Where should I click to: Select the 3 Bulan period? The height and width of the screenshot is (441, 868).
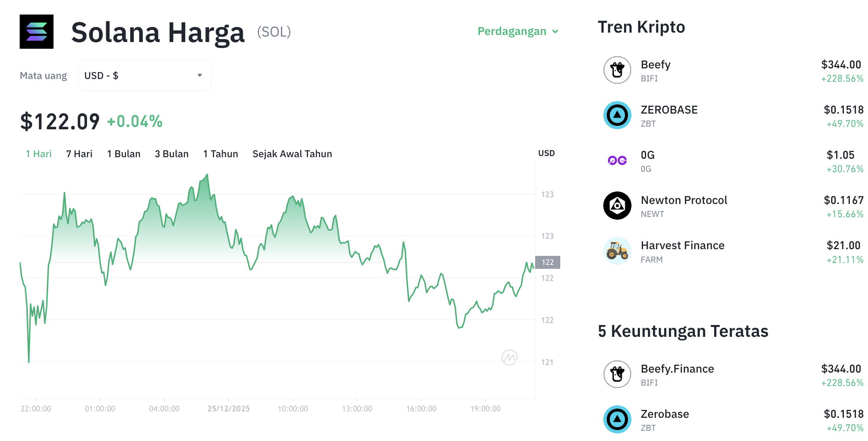pos(172,154)
